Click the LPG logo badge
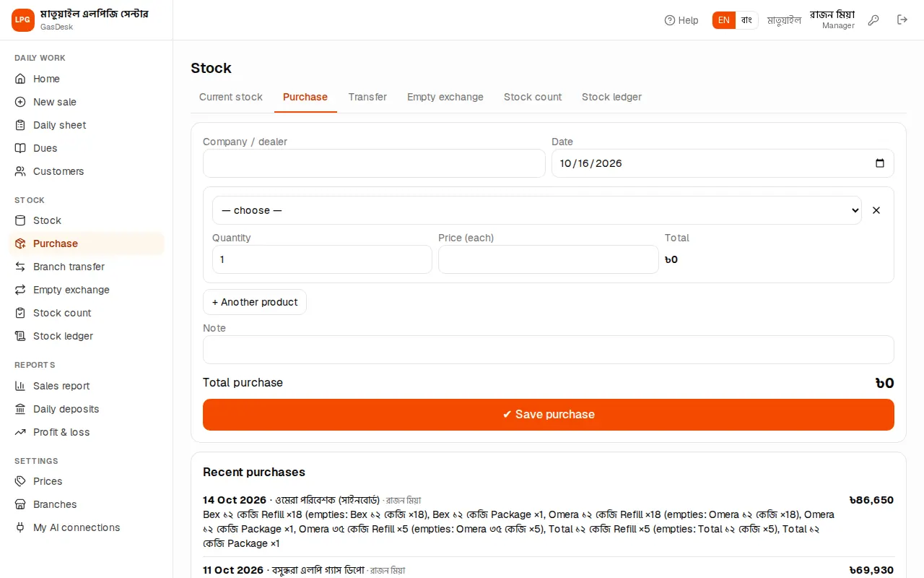This screenshot has height=578, width=924. click(x=23, y=20)
